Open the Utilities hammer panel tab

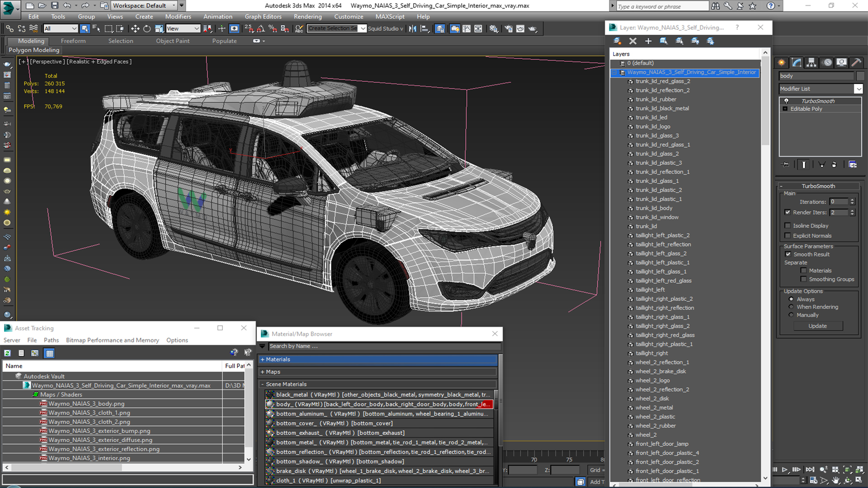point(856,62)
